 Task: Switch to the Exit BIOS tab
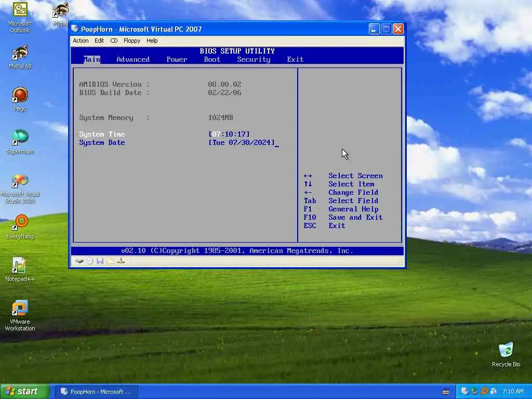pos(295,59)
